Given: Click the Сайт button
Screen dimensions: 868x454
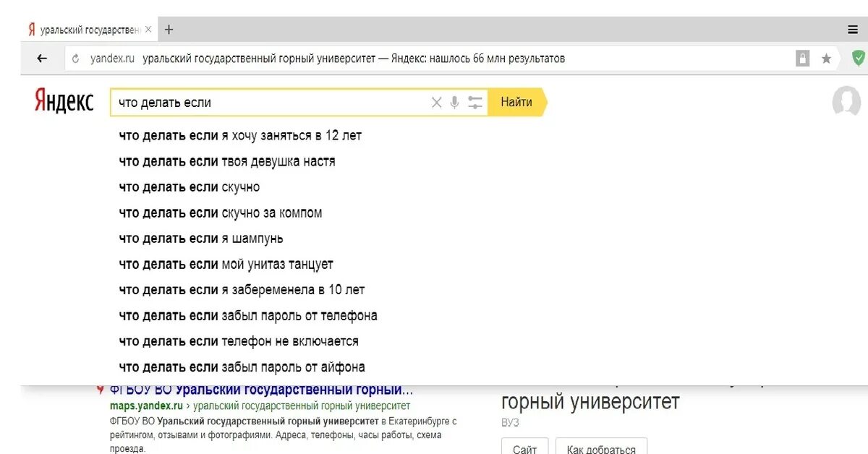Looking at the screenshot, I should point(524,448).
